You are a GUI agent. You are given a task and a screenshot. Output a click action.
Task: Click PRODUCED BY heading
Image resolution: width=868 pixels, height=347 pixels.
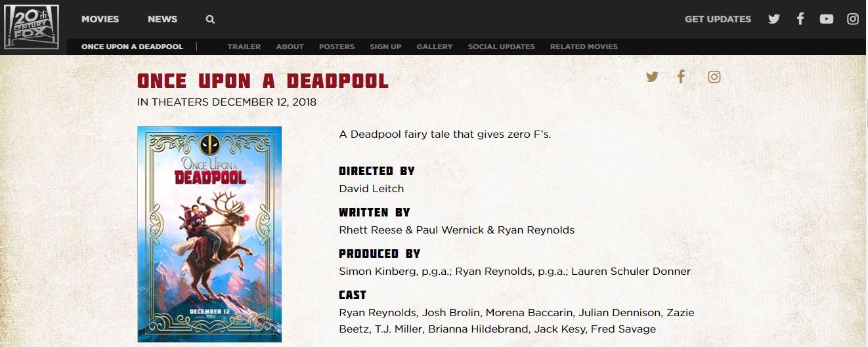(380, 254)
